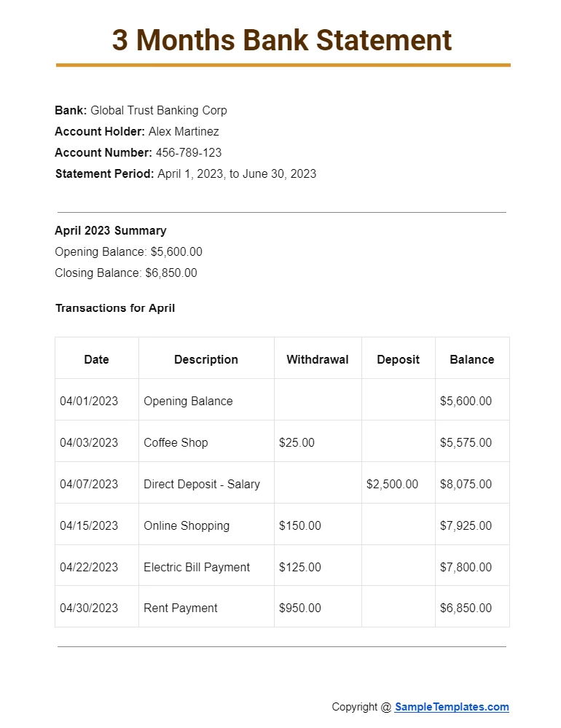Select the $25.00 withdrawal amount
The width and height of the screenshot is (561, 728).
[x=297, y=442]
